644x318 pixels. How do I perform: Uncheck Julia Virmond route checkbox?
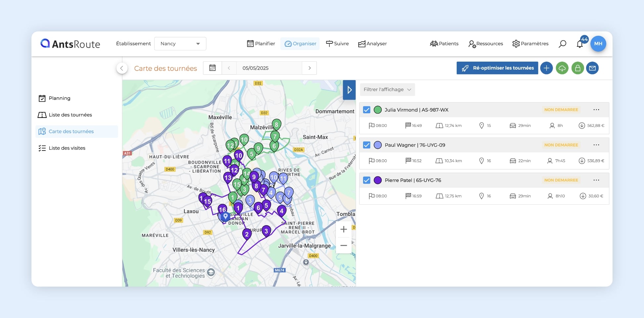pos(367,110)
